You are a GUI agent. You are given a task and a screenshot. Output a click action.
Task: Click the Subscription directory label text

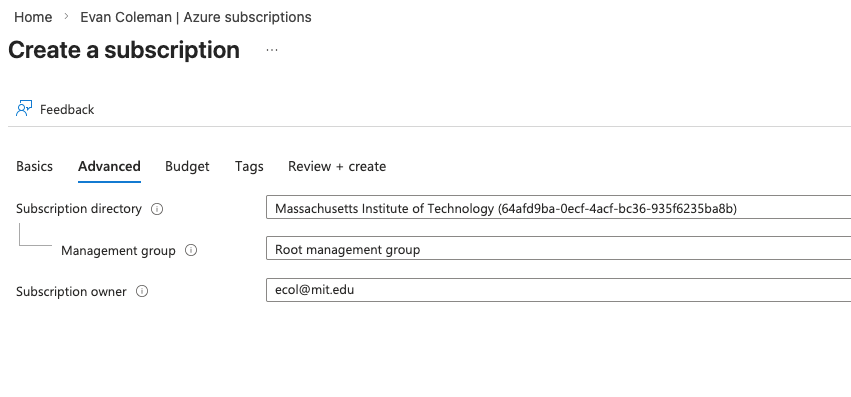point(79,209)
